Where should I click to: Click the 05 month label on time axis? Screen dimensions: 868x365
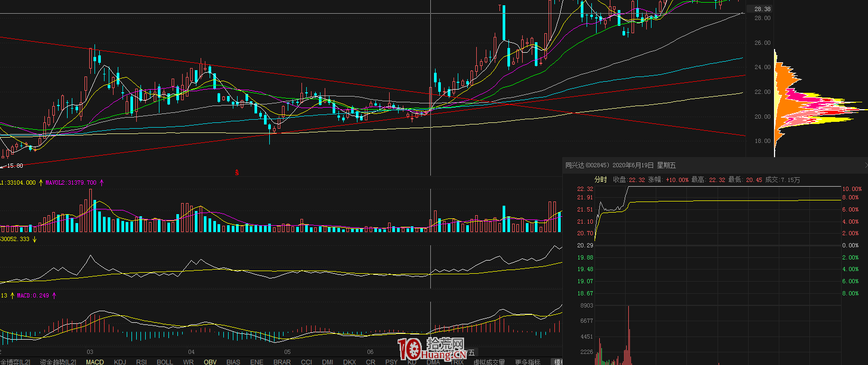tap(287, 352)
